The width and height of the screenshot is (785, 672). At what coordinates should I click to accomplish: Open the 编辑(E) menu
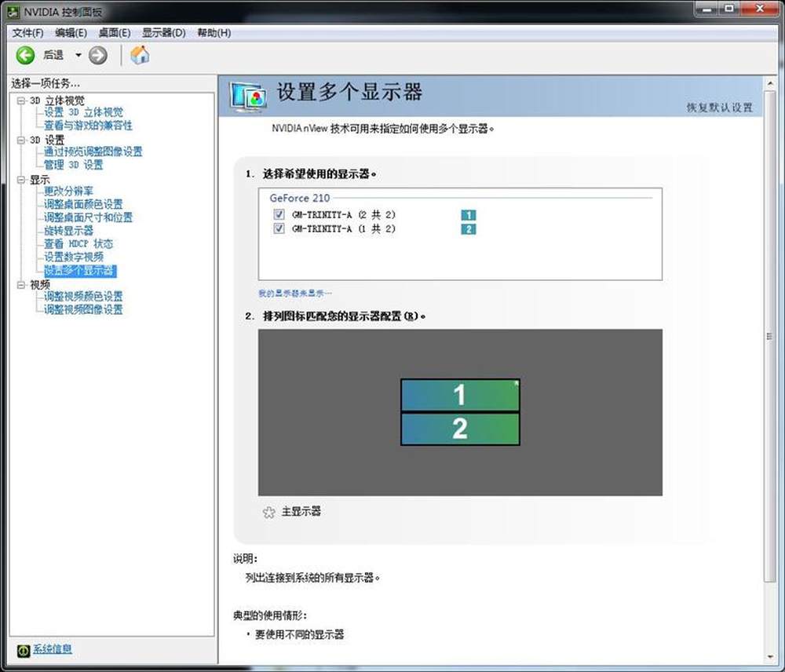[71, 32]
